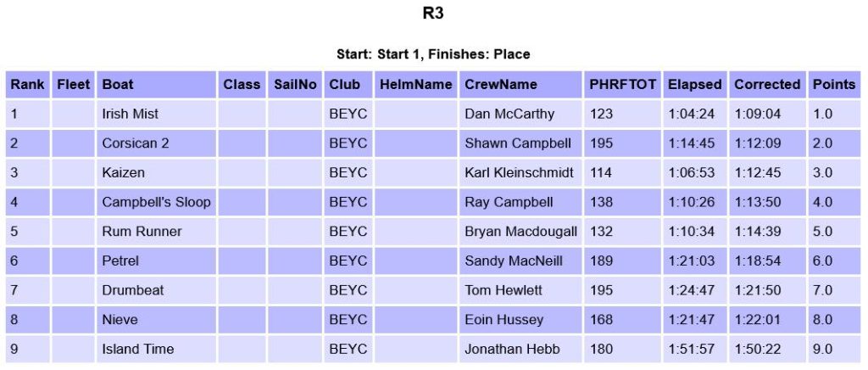Click crew name Bryan Macdougall
The height and width of the screenshot is (370, 868).
point(520,232)
